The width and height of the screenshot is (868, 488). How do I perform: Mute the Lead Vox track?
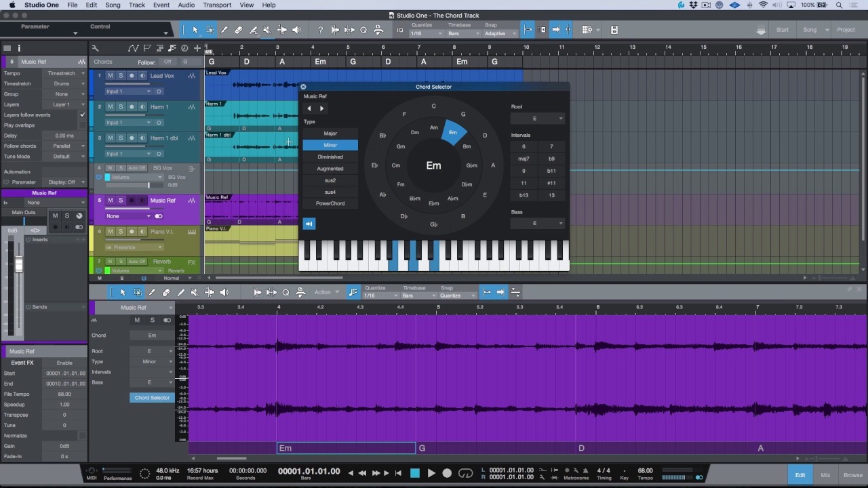click(111, 76)
